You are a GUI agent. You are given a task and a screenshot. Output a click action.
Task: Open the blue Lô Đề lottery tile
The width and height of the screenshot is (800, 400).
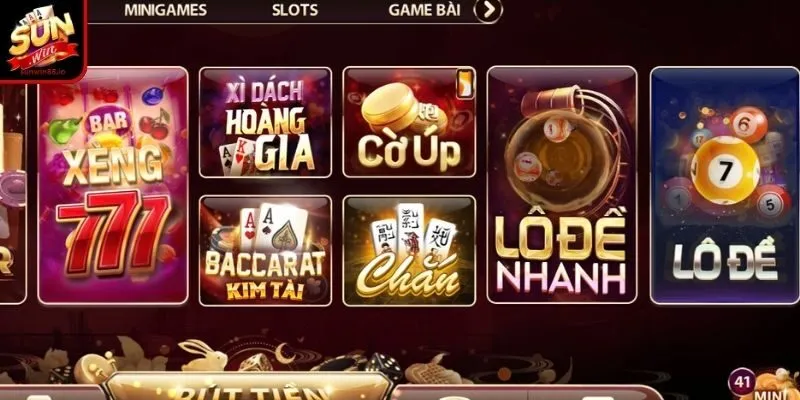coord(724,185)
